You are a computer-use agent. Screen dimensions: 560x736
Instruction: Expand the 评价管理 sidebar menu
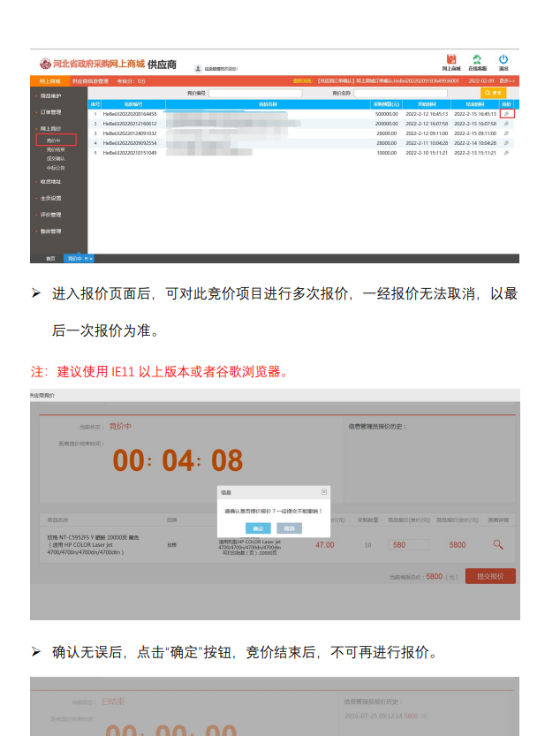[50, 215]
